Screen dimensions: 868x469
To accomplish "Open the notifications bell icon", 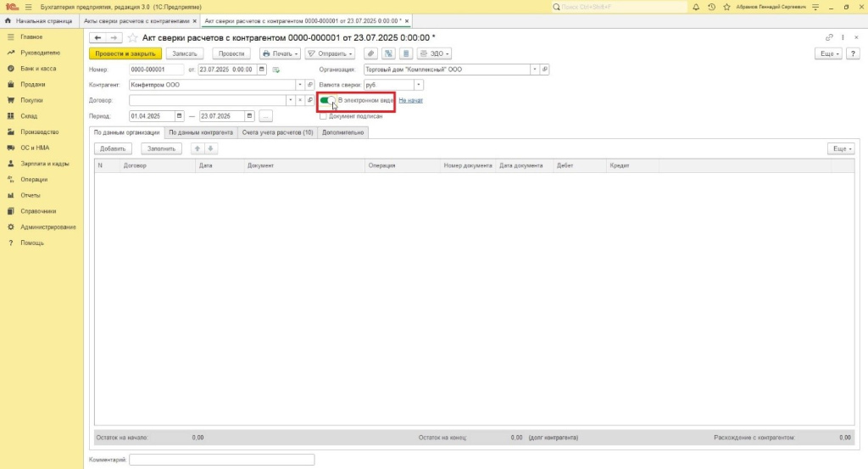I will 696,7.
